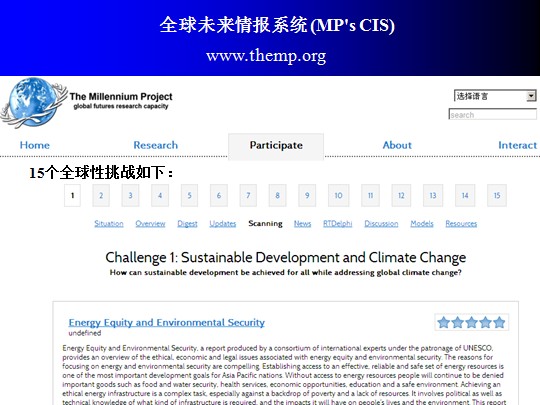Open the Situation link

point(109,224)
